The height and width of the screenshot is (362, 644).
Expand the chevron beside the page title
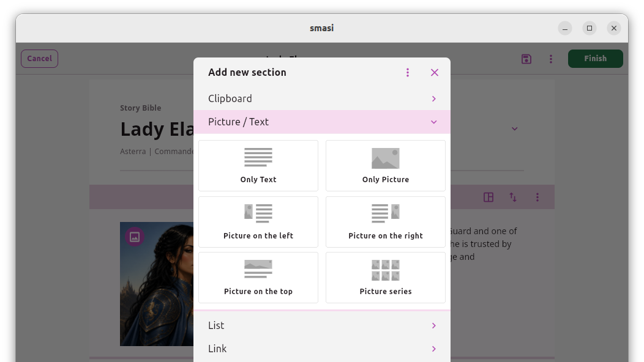pos(515,129)
